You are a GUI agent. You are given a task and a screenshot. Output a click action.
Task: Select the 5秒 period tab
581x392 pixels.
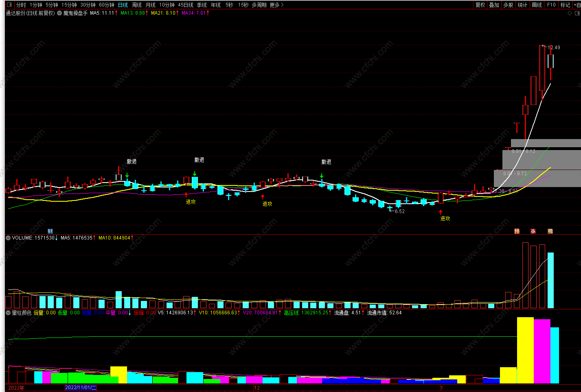click(230, 5)
